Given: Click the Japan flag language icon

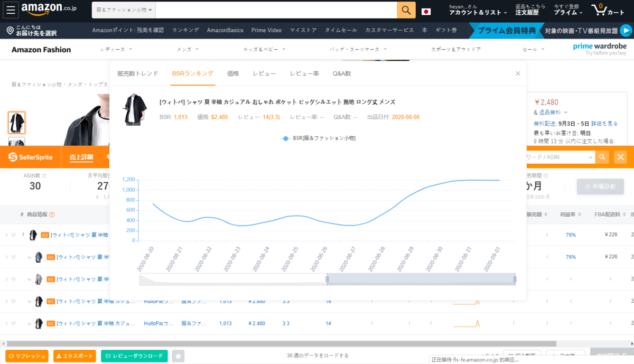Looking at the screenshot, I should (426, 12).
